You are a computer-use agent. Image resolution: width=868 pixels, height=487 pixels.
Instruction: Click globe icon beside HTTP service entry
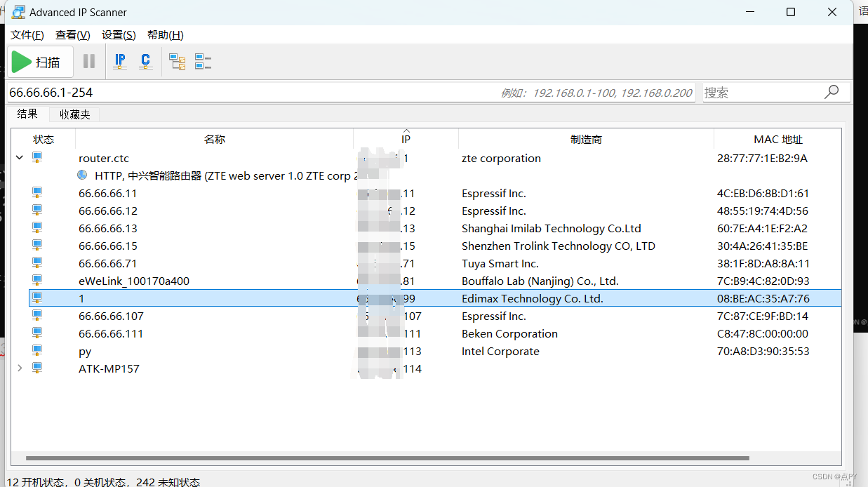83,175
